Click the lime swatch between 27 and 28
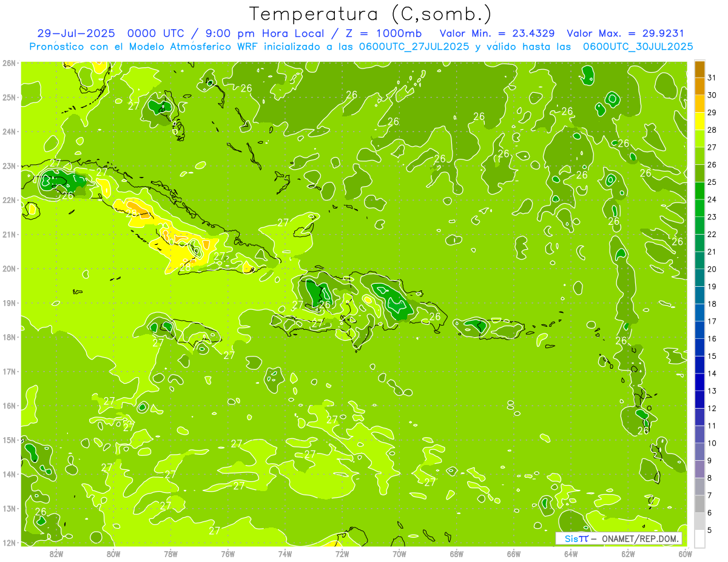Viewport: 728px width, 562px height. (699, 138)
